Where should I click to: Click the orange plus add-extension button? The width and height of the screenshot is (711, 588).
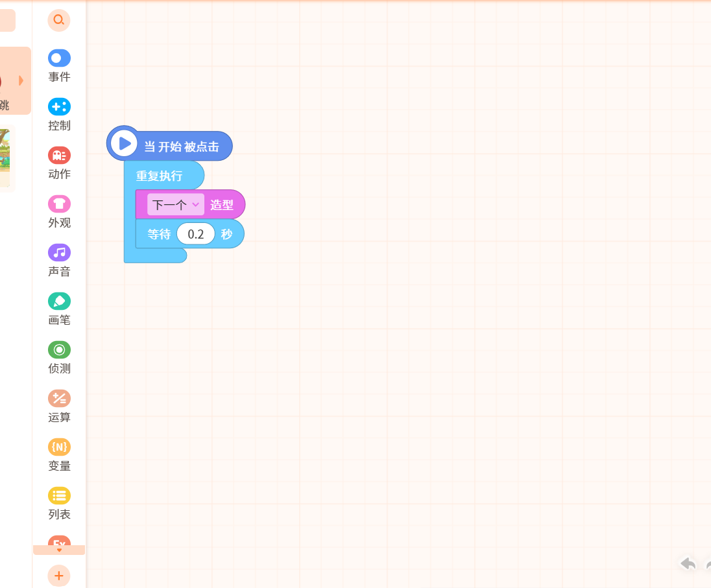(59, 576)
